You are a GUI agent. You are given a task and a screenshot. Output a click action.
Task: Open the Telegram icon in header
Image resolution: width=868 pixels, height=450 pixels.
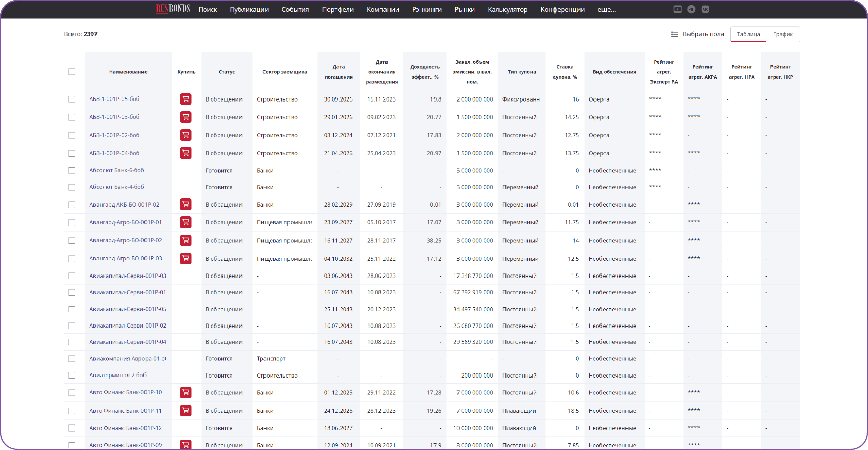pyautogui.click(x=691, y=9)
